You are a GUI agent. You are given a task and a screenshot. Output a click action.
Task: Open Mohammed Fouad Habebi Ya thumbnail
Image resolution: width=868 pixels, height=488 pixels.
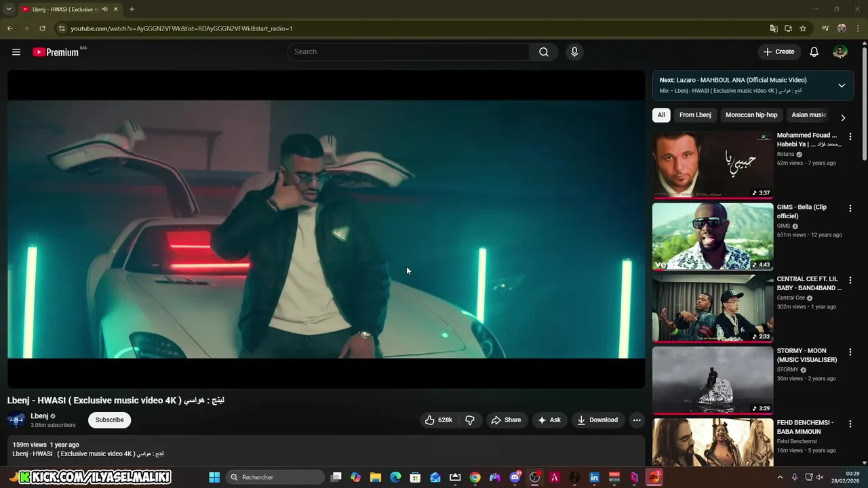tap(713, 165)
